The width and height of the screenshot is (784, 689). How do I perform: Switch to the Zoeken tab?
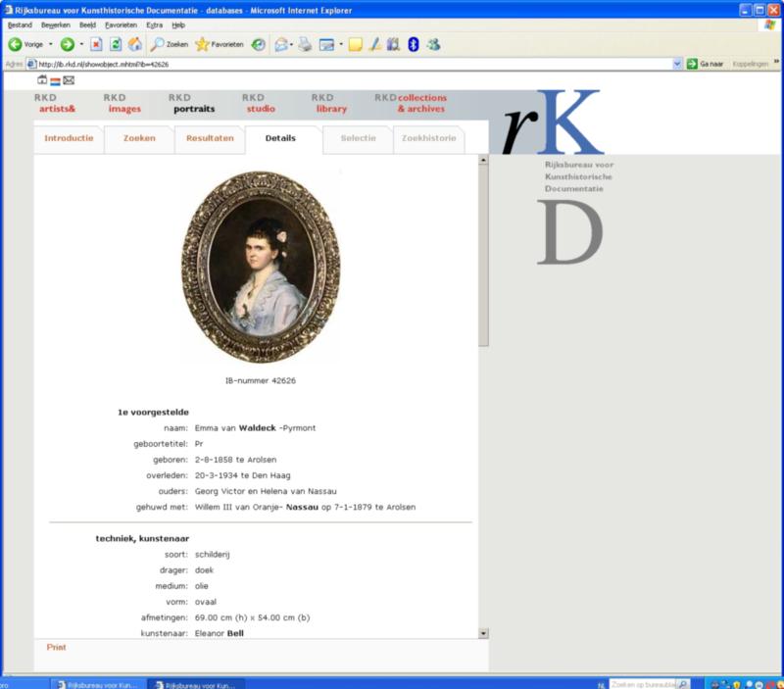point(139,138)
